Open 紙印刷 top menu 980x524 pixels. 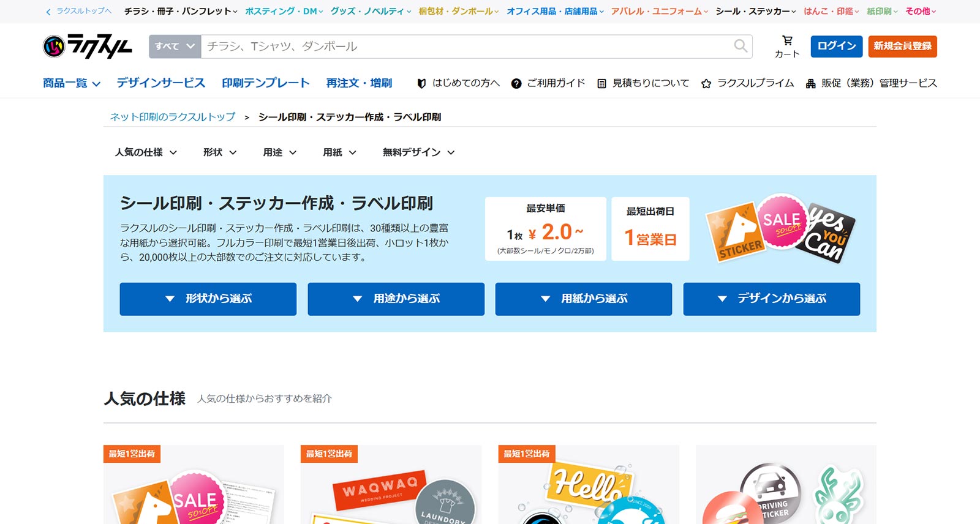click(883, 11)
